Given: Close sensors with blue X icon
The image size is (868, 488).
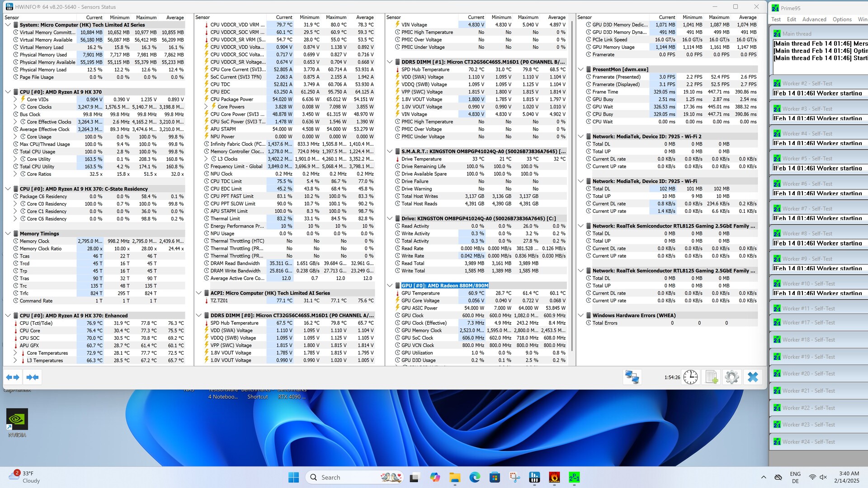Looking at the screenshot, I should [753, 377].
